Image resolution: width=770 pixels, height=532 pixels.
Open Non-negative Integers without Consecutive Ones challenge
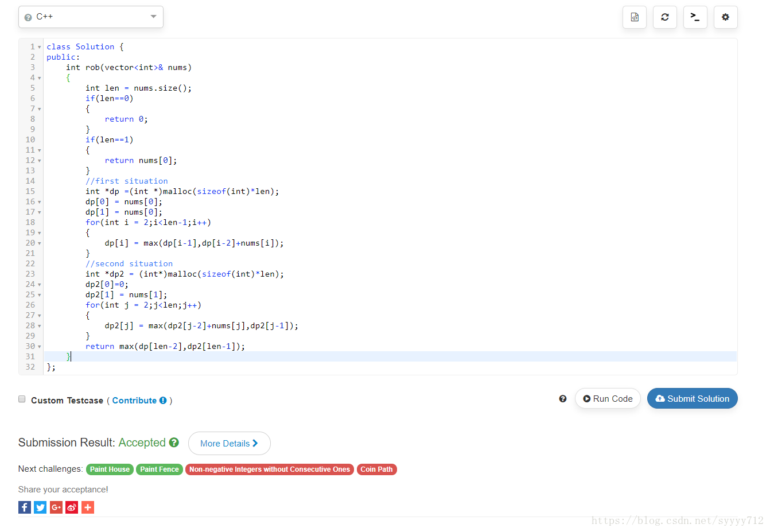tap(270, 469)
